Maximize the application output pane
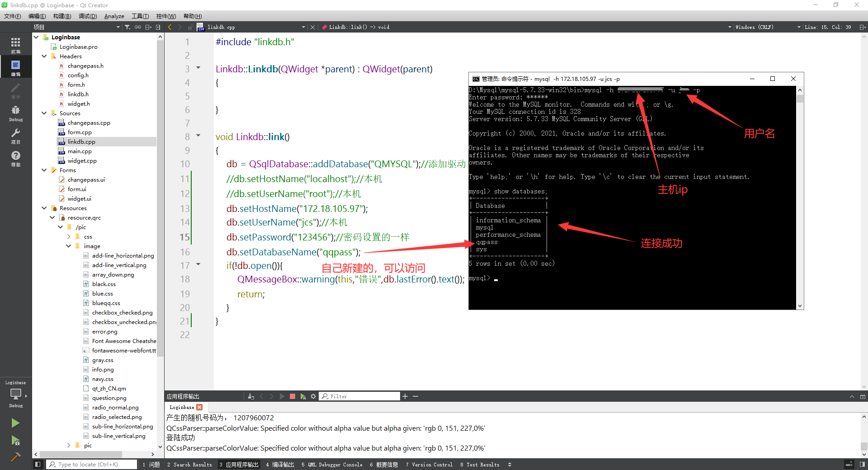Screen dimensions: 868x470 pyautogui.click(x=863, y=397)
